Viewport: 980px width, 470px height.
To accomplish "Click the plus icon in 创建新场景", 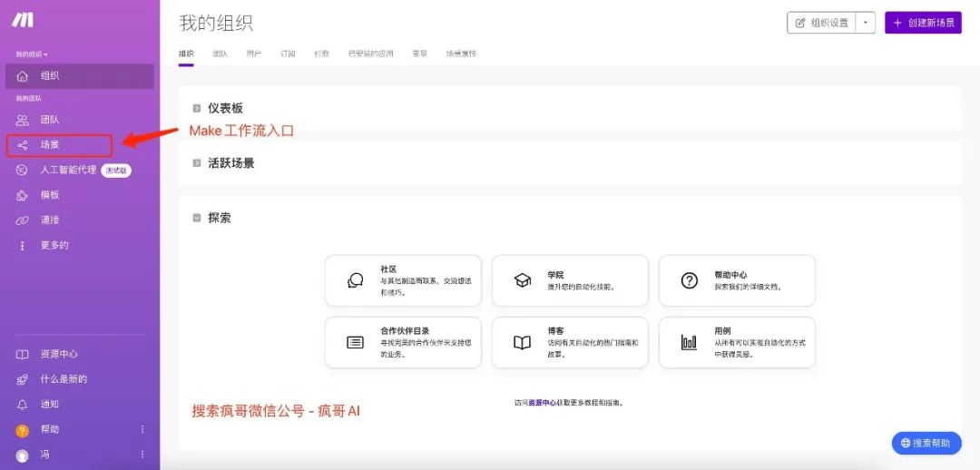I will click(x=897, y=23).
